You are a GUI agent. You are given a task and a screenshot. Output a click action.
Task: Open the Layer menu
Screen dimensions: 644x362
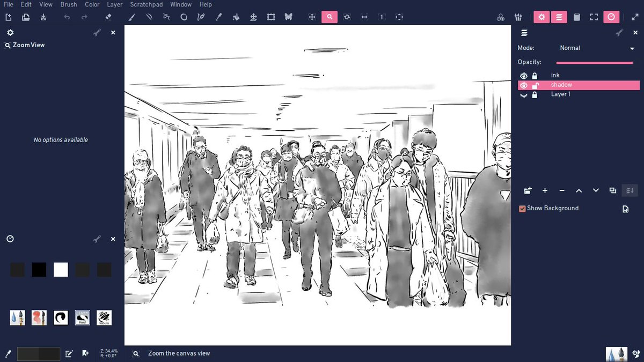tap(115, 4)
